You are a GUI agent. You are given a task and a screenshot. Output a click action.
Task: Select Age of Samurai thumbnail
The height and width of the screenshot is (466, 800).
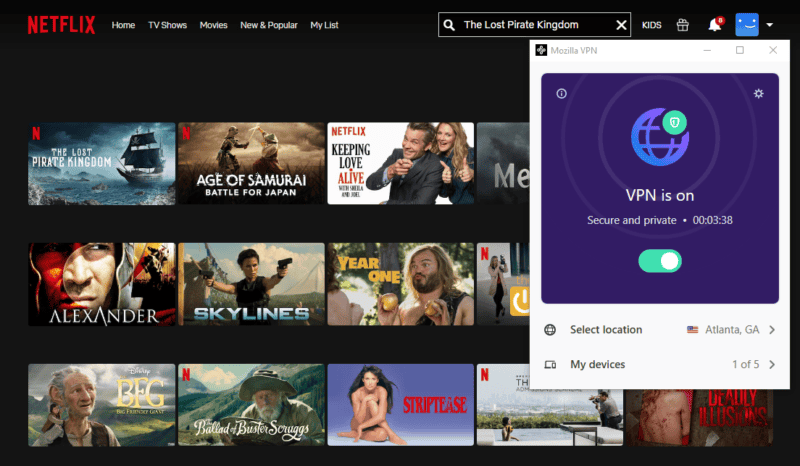click(x=251, y=163)
